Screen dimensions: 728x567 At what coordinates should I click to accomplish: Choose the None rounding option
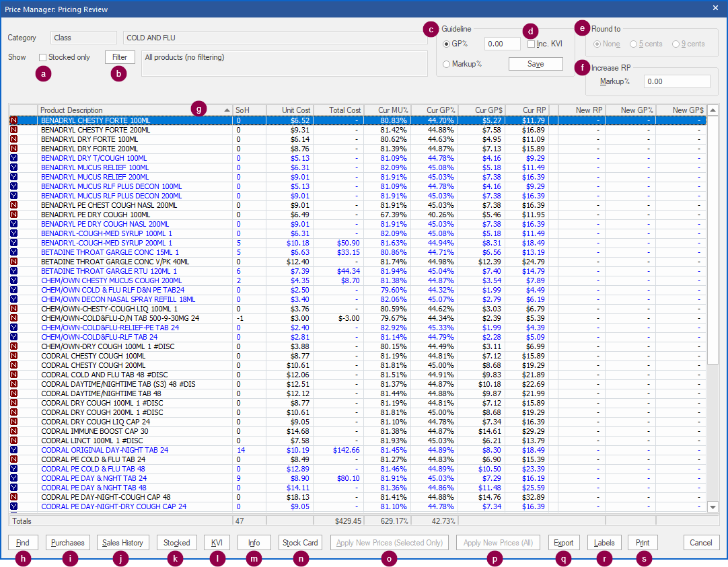click(597, 44)
